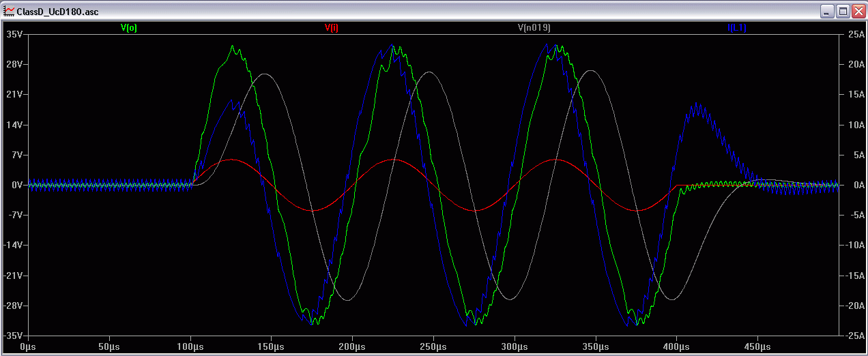Click the 400µs label on time axis
The height and width of the screenshot is (356, 868).
coord(676,346)
